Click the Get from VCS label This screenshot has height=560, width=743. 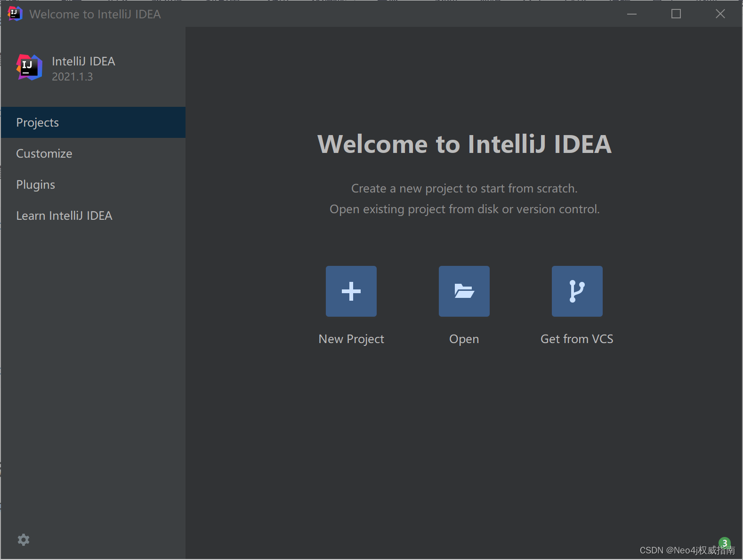click(577, 339)
